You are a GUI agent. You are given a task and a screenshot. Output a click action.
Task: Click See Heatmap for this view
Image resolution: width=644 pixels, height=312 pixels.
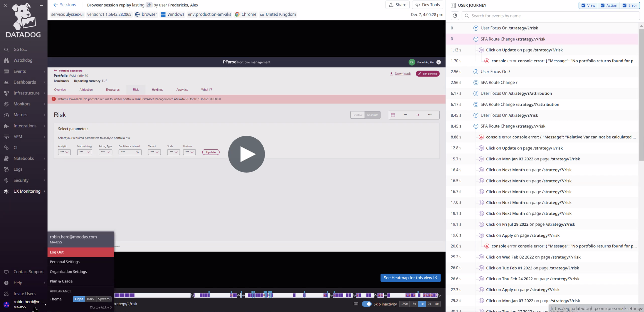coord(410,278)
